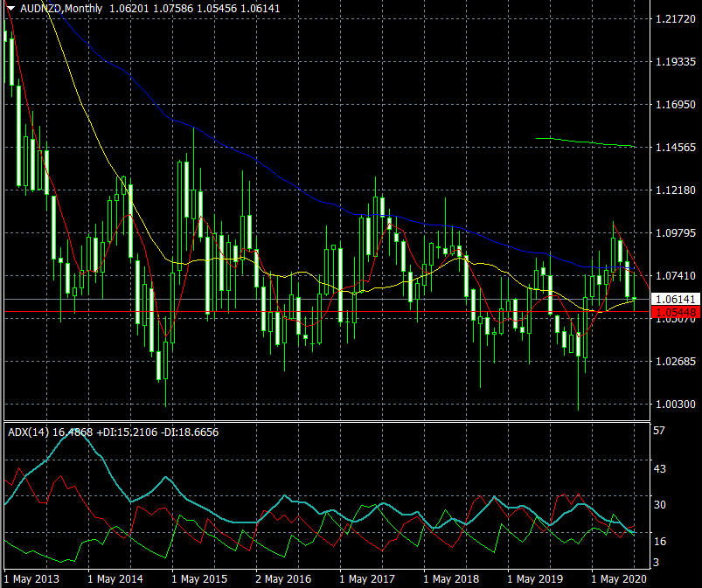Select the 1.06141 current price label

tap(676, 300)
